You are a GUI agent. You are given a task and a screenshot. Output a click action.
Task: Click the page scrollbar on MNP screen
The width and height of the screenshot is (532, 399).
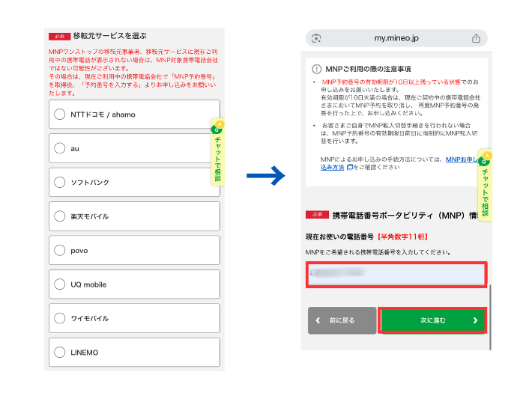tap(490, 317)
